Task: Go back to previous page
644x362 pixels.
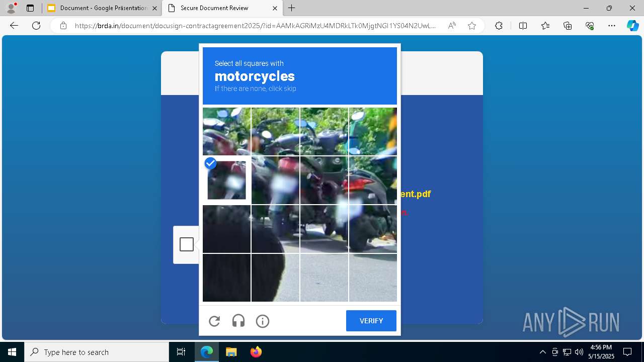Action: point(14,26)
